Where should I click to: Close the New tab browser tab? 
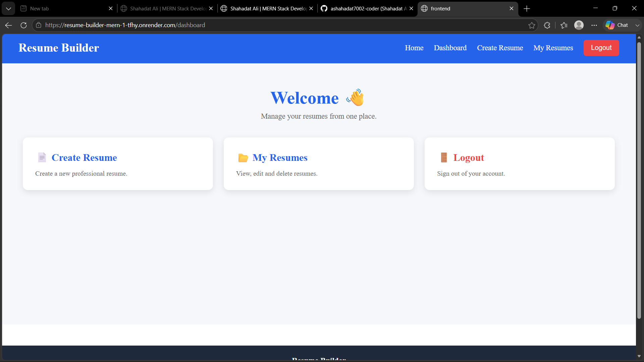tap(111, 8)
